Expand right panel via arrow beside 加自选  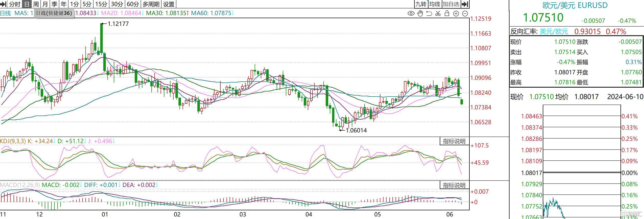pos(465,4)
